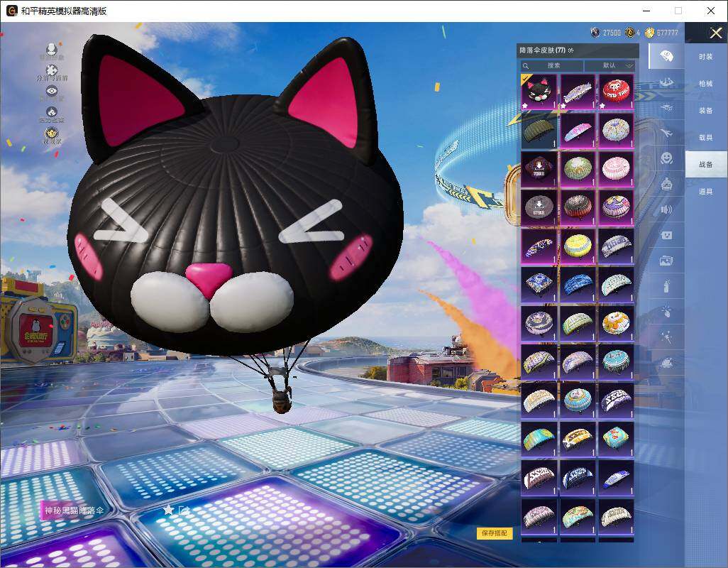Switch to the 装备 tab
This screenshot has height=568, width=728.
pyautogui.click(x=706, y=111)
